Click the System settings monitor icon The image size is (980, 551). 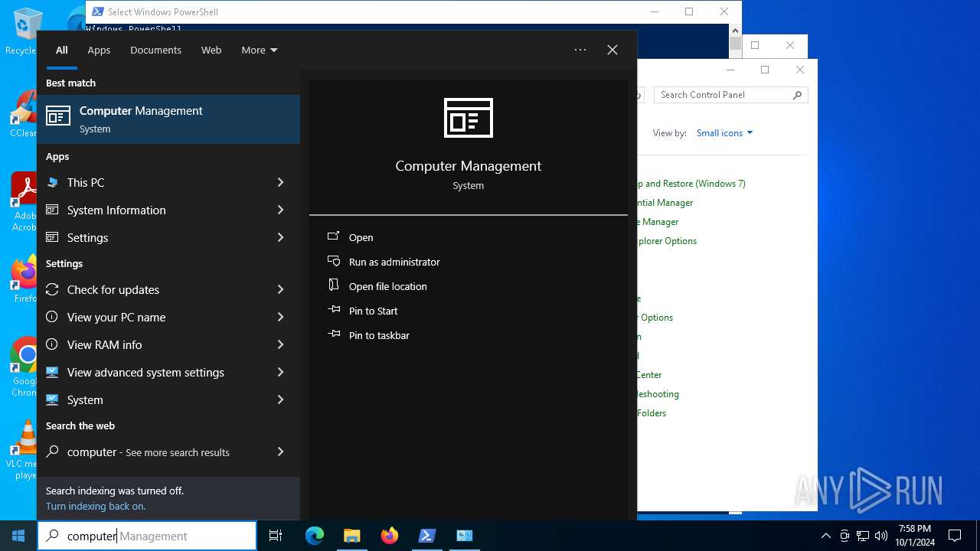pyautogui.click(x=52, y=399)
